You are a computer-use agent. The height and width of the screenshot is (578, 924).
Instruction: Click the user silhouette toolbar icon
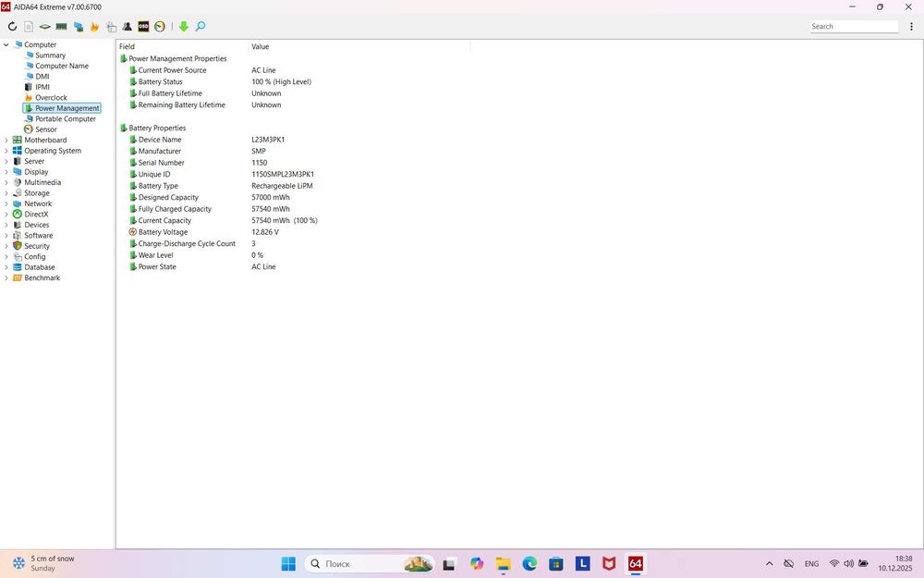click(x=128, y=27)
